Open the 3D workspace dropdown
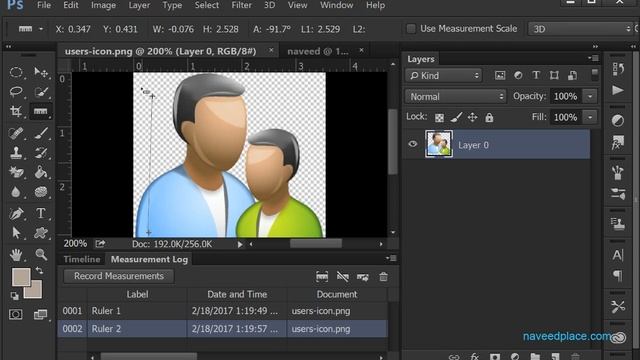 (581, 29)
